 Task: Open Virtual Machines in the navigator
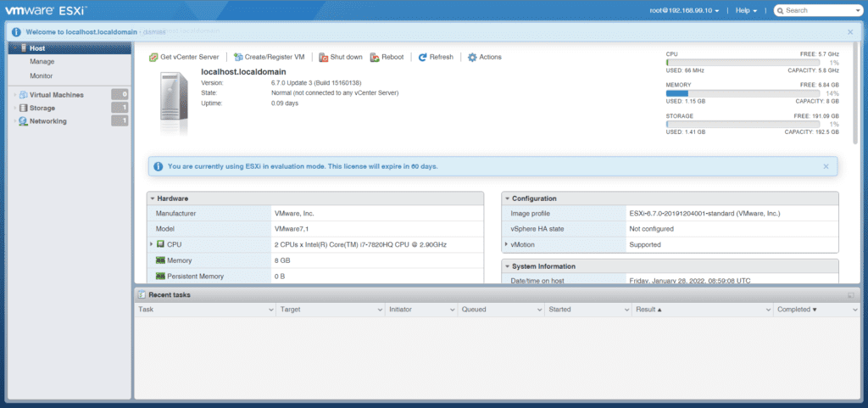(57, 95)
